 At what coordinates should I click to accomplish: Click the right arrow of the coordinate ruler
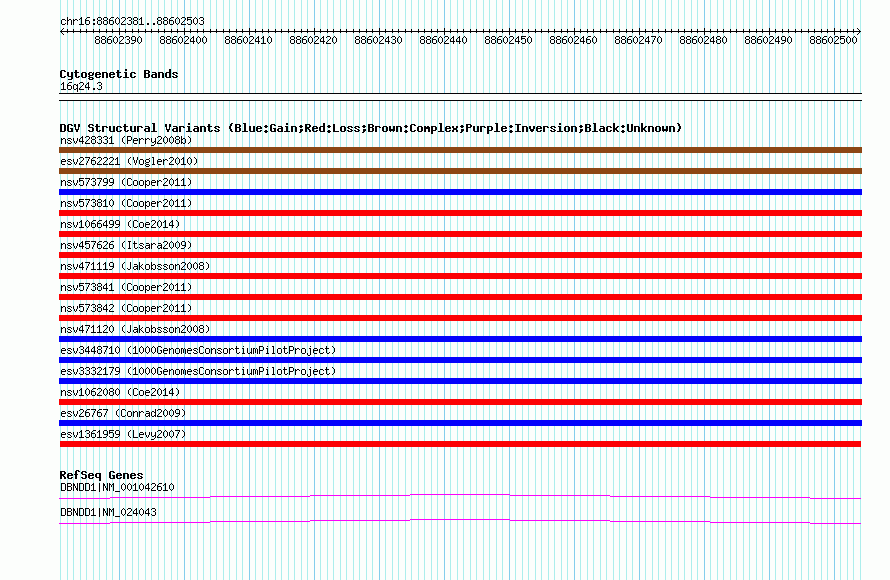[x=859, y=31]
